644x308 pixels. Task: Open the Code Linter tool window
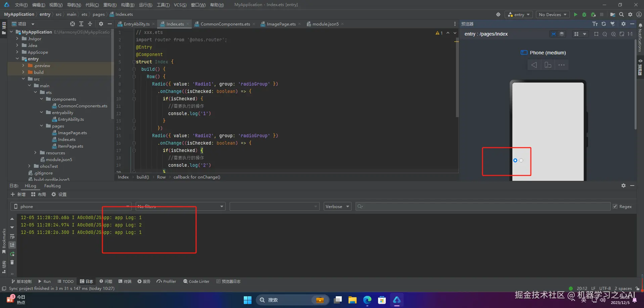click(196, 281)
